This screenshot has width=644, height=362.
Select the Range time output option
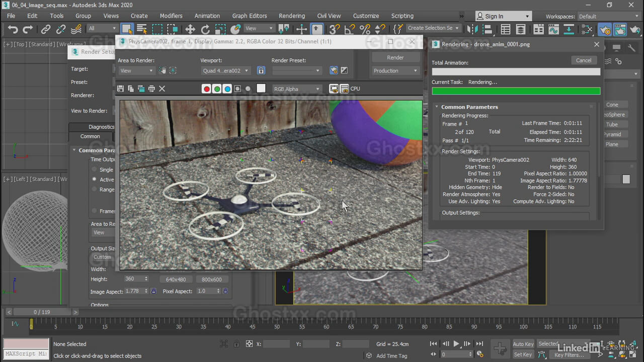click(x=94, y=189)
